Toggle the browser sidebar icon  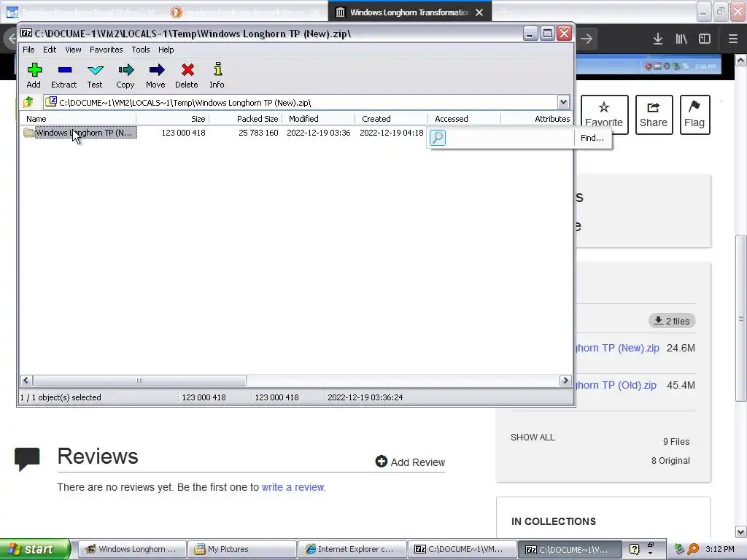pos(704,39)
